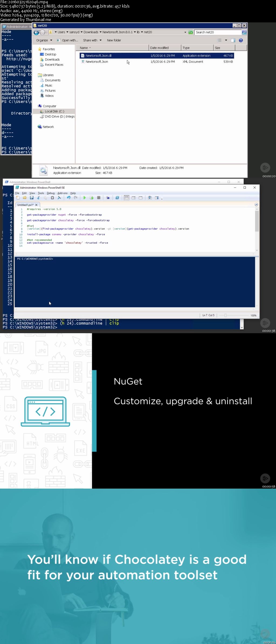Click the Paste clipboard icon in ISE toolbar
Viewport: 276px width, 644px height.
tap(52, 198)
